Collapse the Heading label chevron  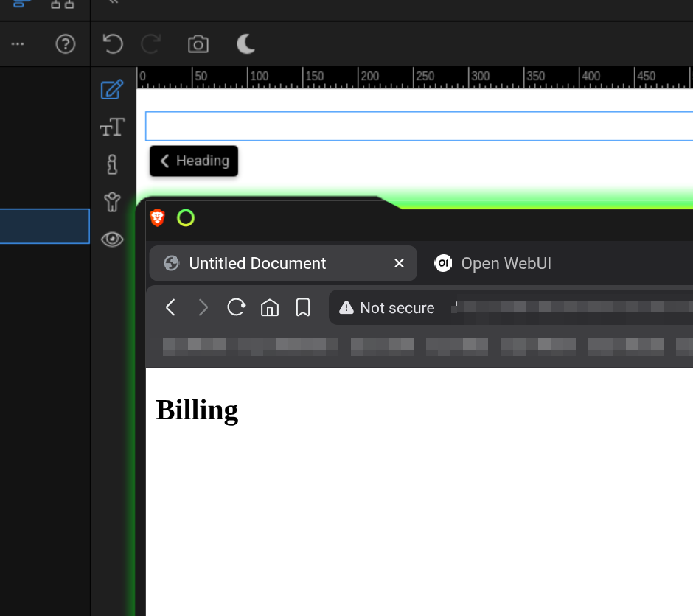(165, 161)
